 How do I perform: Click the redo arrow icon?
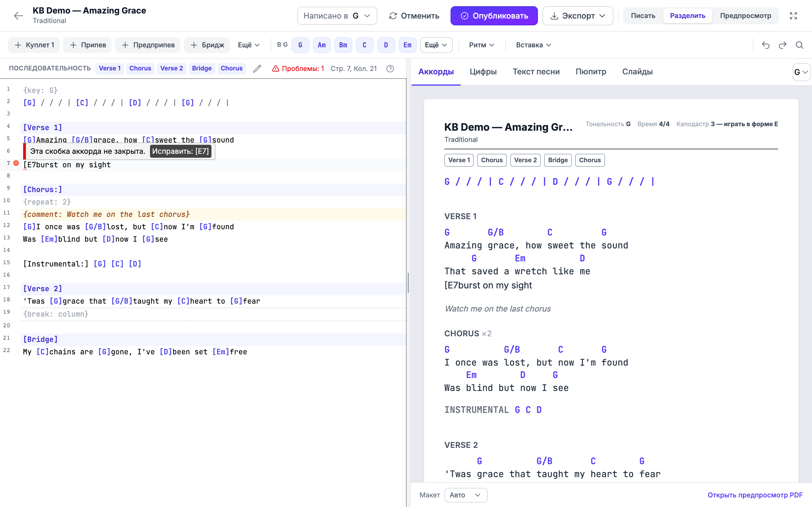[782, 45]
